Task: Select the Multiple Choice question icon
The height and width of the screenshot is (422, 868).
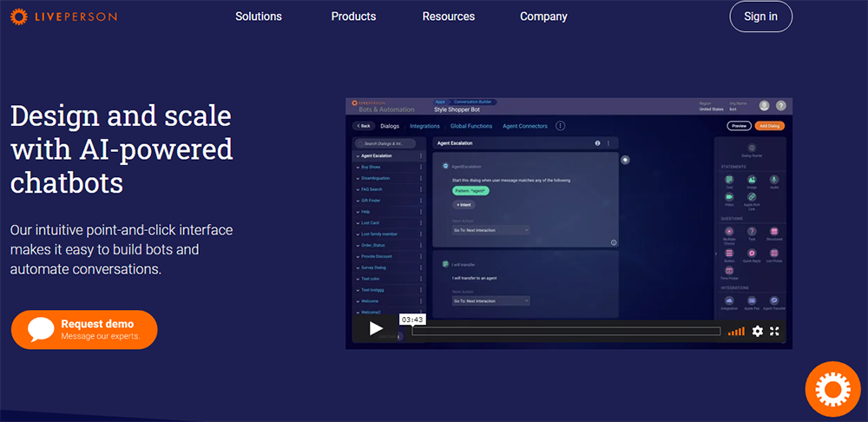Action: tap(729, 231)
